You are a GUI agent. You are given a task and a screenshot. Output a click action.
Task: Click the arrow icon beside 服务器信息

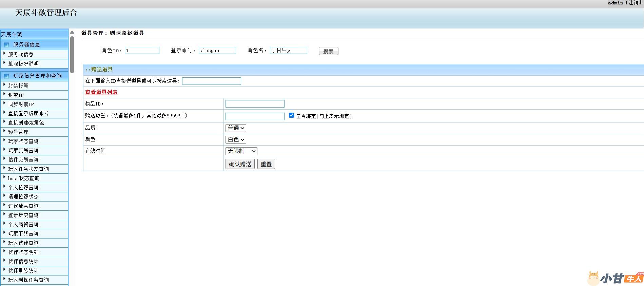4,54
